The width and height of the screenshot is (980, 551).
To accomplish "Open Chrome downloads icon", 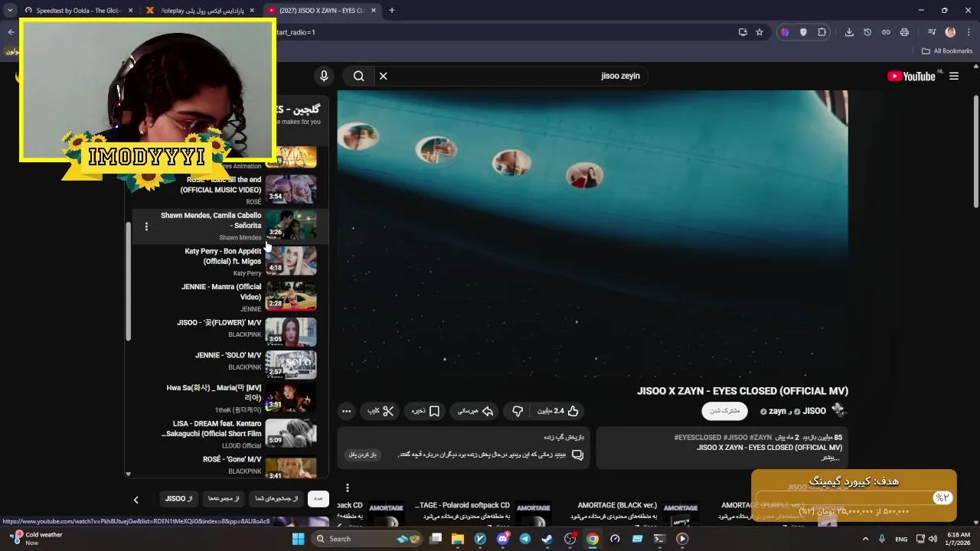I will 849,32.
